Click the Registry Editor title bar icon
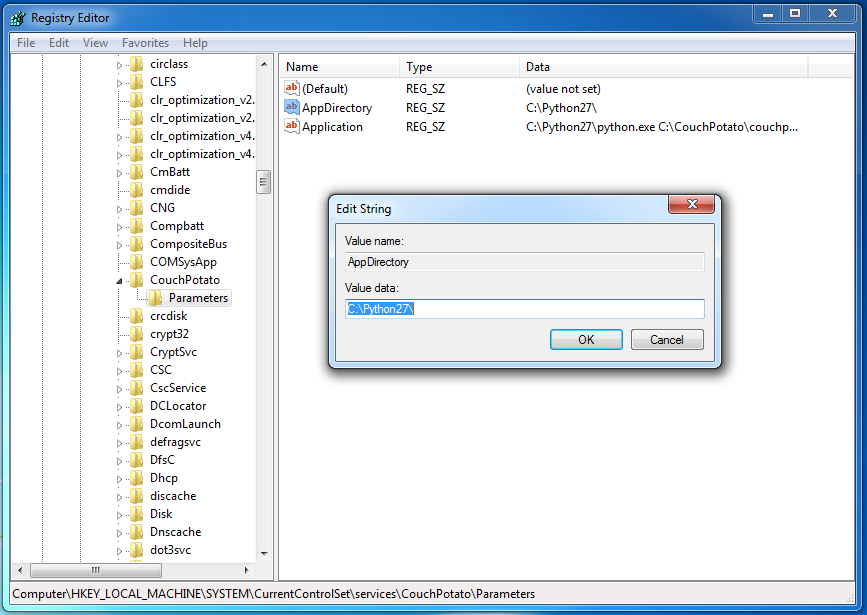The height and width of the screenshot is (615, 867). [x=18, y=18]
